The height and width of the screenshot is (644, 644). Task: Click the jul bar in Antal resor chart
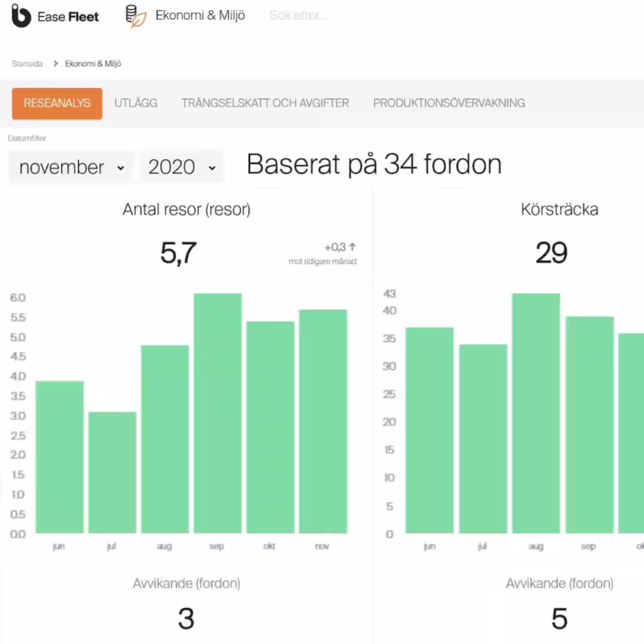pos(112,472)
